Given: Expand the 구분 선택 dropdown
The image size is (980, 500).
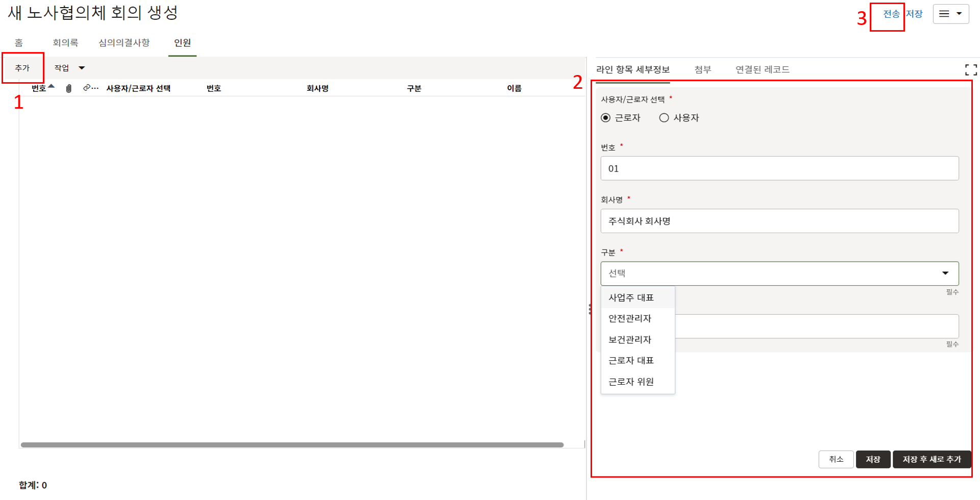Looking at the screenshot, I should tap(779, 273).
